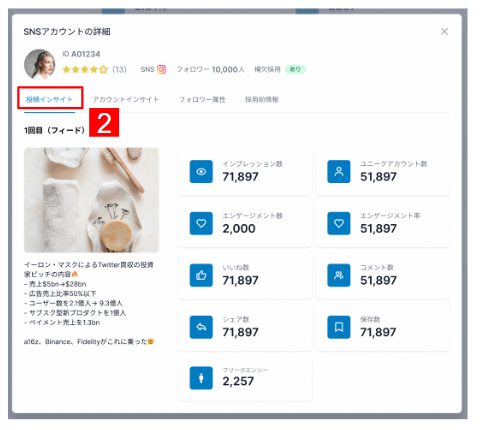This screenshot has height=430, width=480.
Task: Click the 保存数 value 71,897
Action: tap(378, 332)
